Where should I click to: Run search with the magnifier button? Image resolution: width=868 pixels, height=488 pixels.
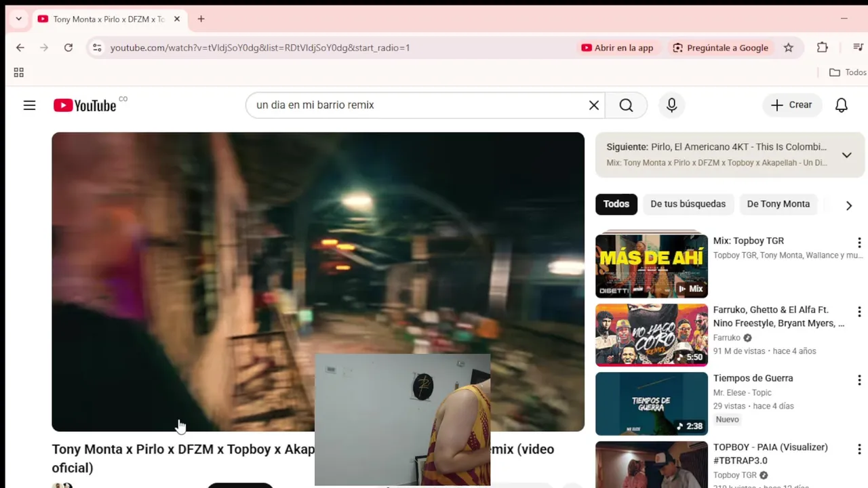click(626, 105)
